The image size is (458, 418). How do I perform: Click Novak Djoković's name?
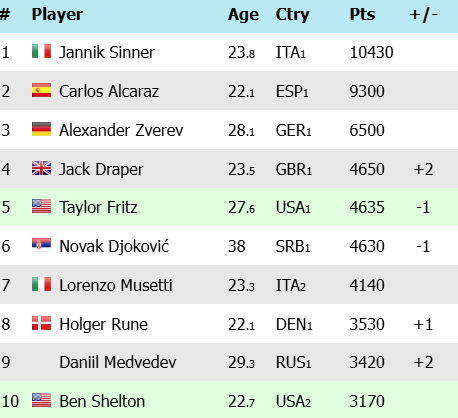point(114,246)
